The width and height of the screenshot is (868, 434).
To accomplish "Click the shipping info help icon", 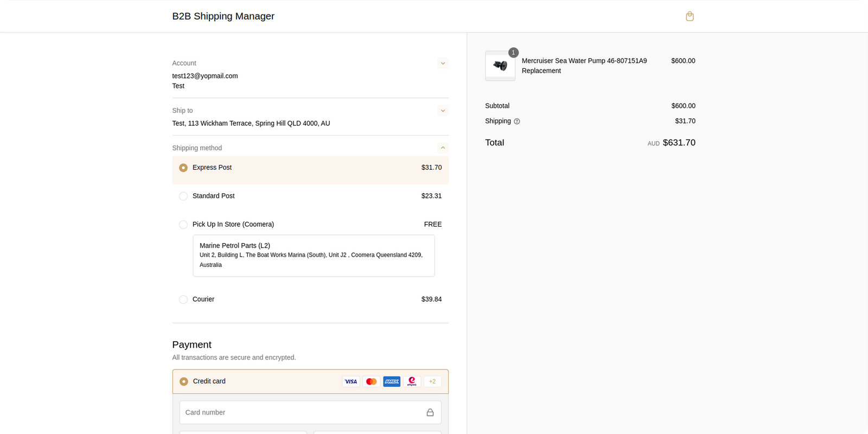I will click(x=516, y=122).
